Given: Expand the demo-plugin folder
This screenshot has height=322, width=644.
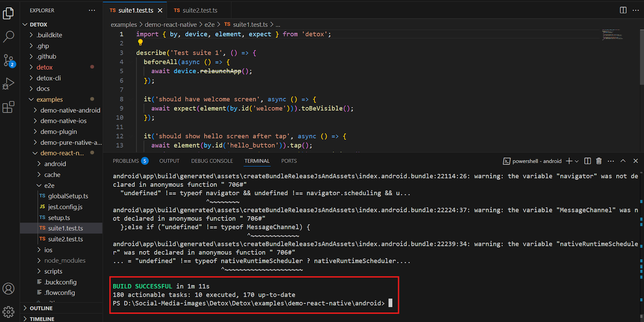Looking at the screenshot, I should click(x=61, y=132).
